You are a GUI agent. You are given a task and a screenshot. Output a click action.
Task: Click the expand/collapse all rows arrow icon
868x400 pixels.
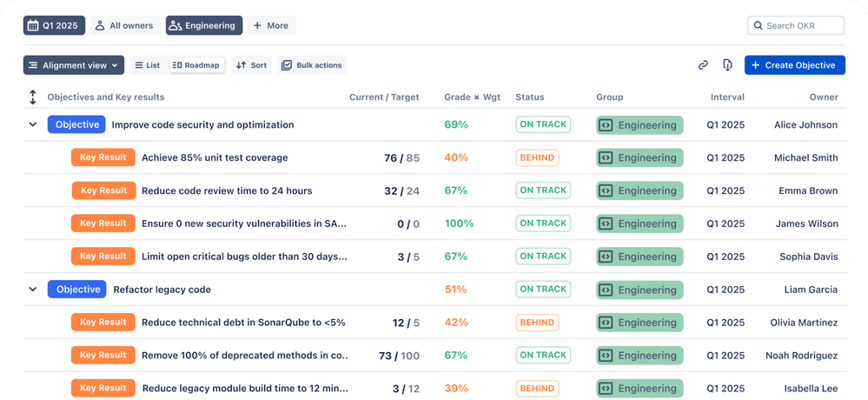(x=33, y=97)
